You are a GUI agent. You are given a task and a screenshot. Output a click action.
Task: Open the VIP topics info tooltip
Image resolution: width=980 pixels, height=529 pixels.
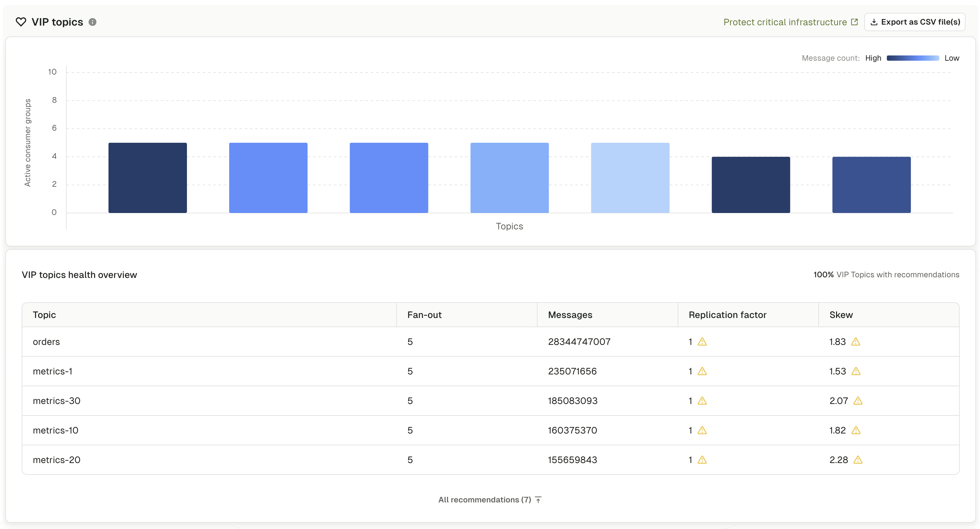tap(92, 22)
